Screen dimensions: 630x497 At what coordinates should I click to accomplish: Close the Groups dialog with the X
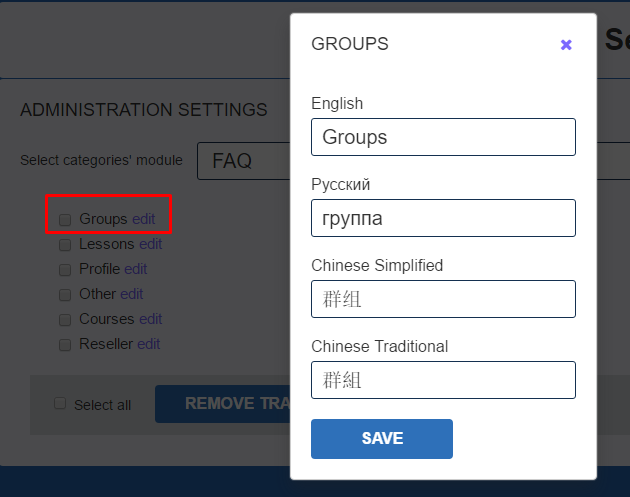pos(566,45)
